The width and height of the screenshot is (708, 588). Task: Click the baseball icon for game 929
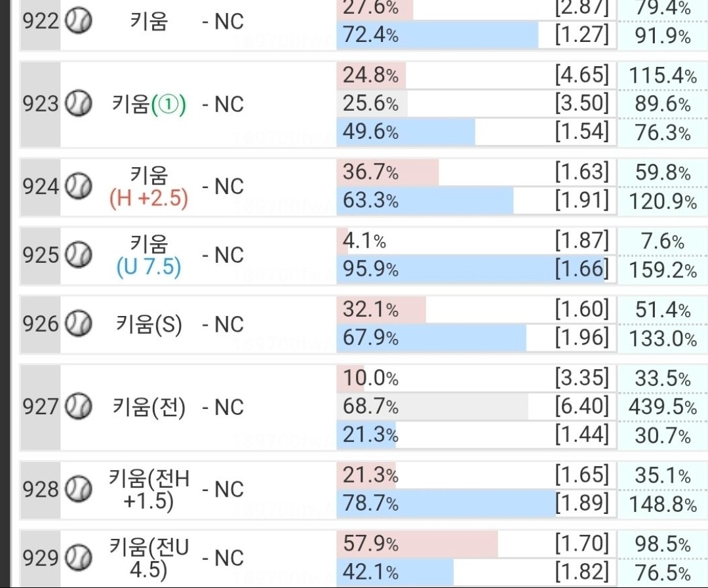tap(79, 557)
